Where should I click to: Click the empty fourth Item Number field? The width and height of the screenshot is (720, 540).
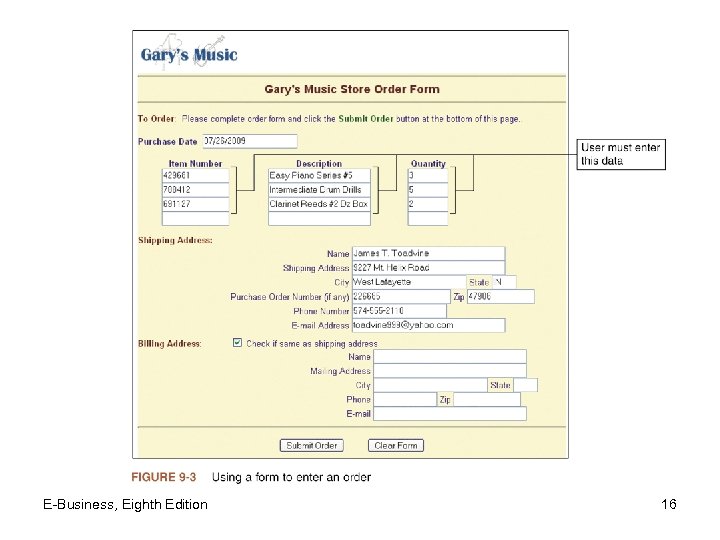pyautogui.click(x=196, y=218)
